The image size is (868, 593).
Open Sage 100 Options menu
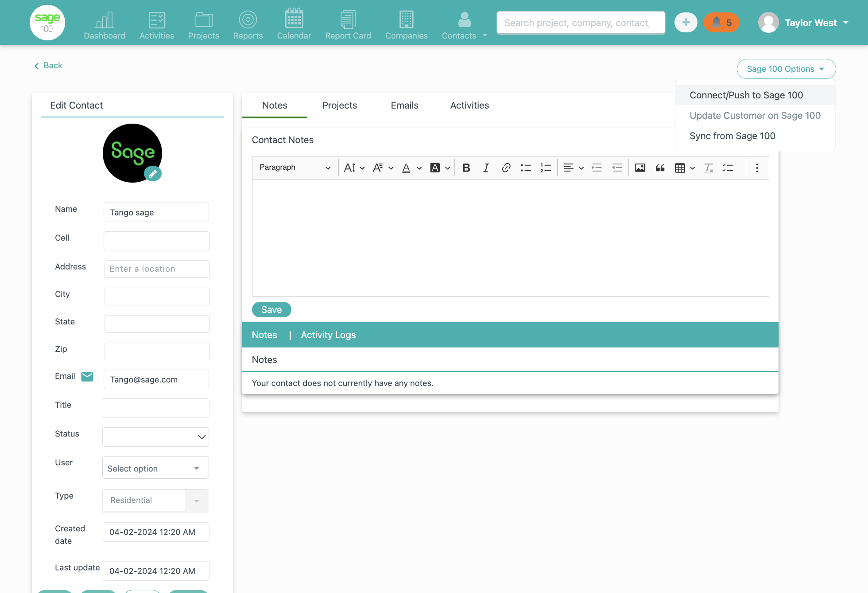tap(786, 69)
